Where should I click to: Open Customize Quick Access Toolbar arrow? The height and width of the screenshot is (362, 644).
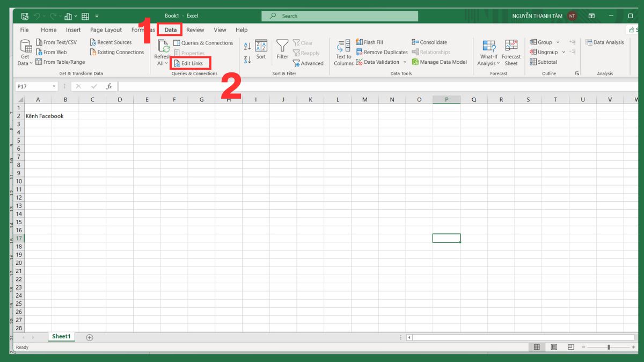tap(97, 16)
